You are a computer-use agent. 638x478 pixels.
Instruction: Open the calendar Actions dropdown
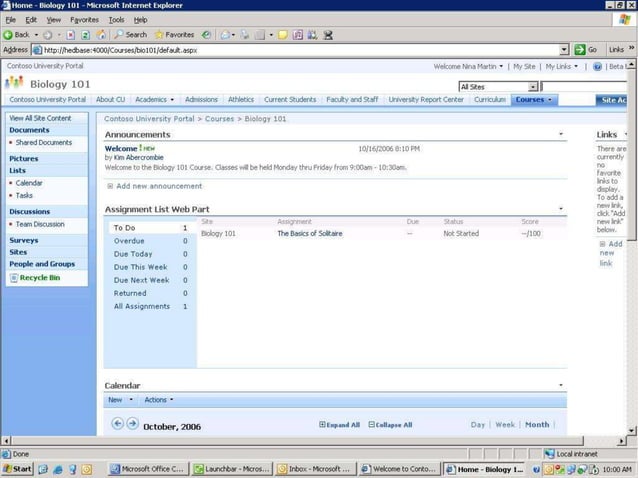158,400
